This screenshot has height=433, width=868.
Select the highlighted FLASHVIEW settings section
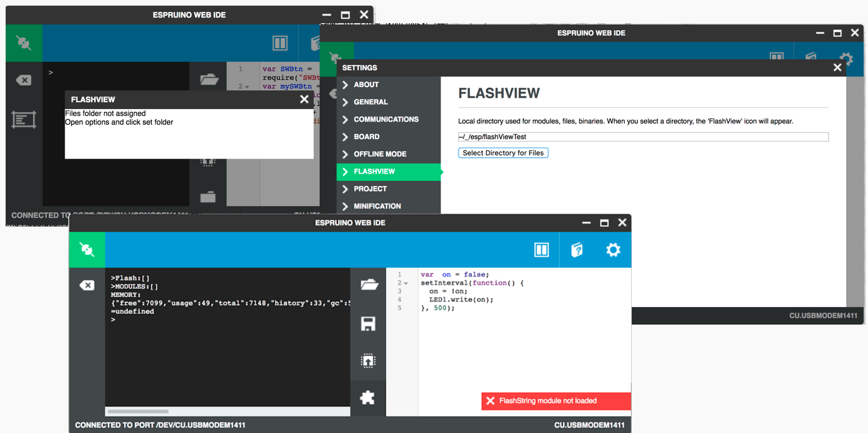[389, 172]
